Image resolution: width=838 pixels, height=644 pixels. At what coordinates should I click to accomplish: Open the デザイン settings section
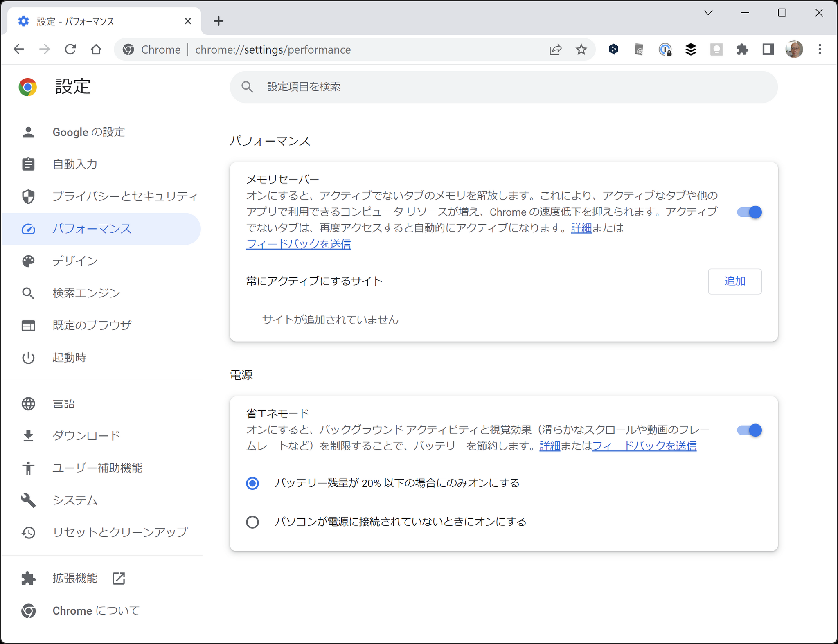click(75, 261)
